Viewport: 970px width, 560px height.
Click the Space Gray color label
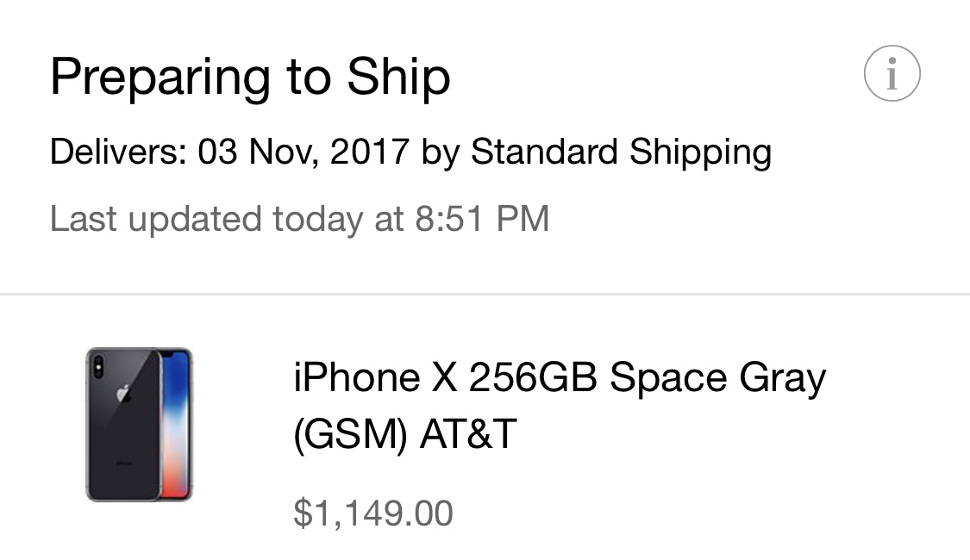[717, 378]
